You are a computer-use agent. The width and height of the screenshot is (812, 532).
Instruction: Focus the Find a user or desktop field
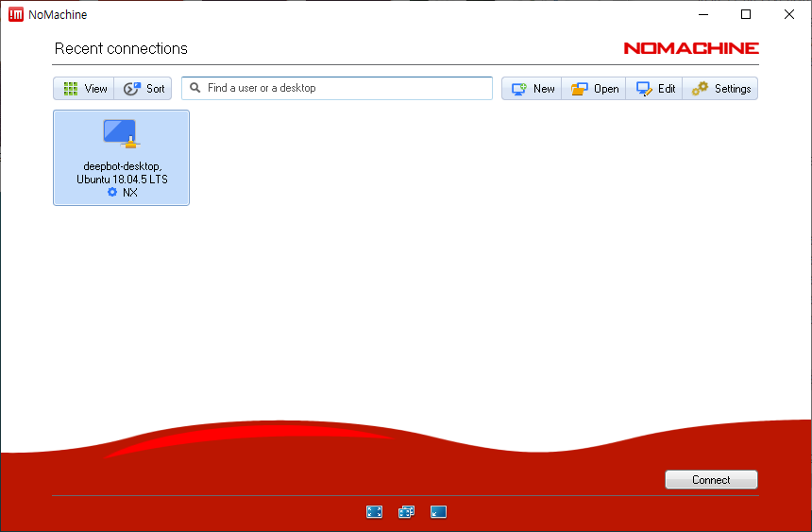[337, 88]
